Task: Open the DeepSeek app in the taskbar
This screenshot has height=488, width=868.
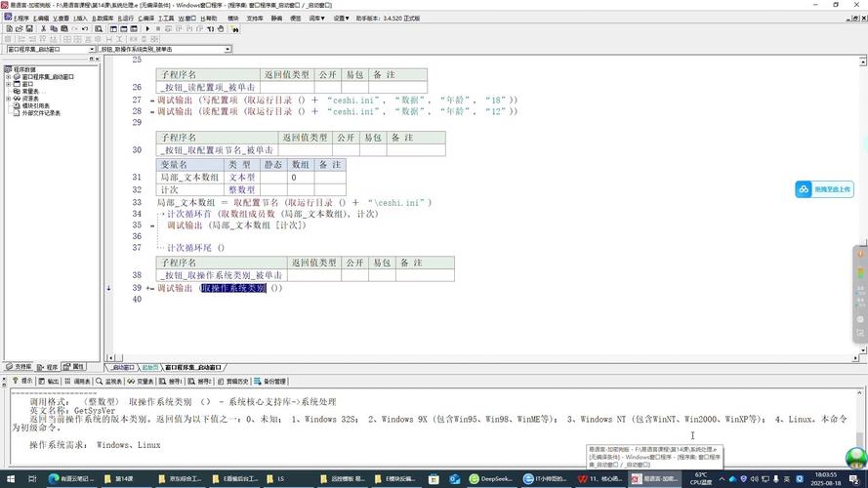Action: [494, 479]
